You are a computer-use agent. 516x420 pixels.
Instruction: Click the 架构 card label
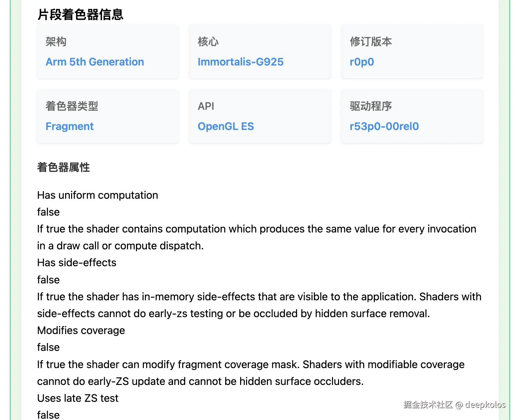[56, 42]
